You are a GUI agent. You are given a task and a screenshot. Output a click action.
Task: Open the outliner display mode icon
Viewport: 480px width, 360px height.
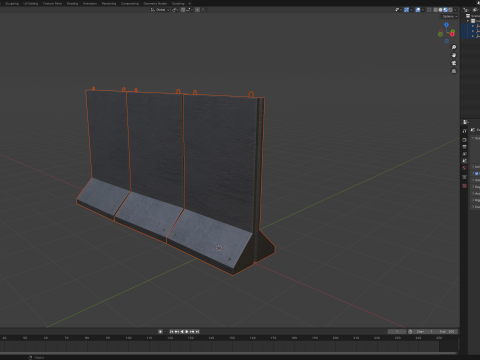(476, 10)
